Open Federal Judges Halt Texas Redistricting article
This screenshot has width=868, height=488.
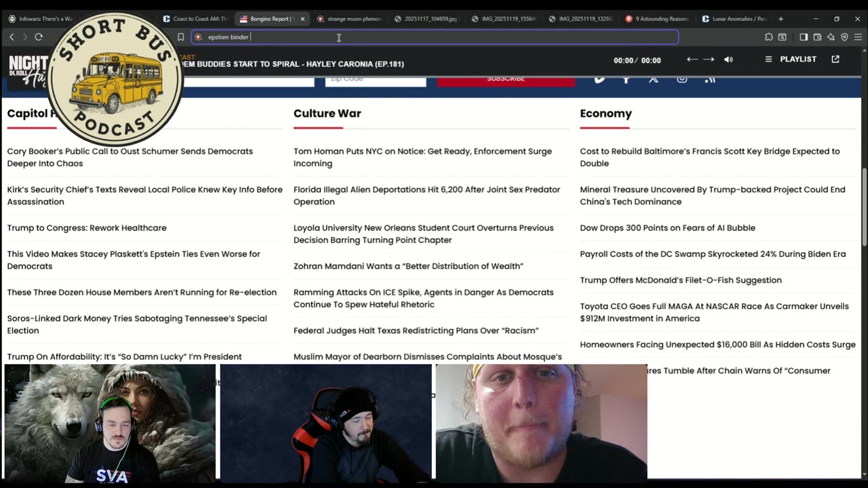pos(416,331)
